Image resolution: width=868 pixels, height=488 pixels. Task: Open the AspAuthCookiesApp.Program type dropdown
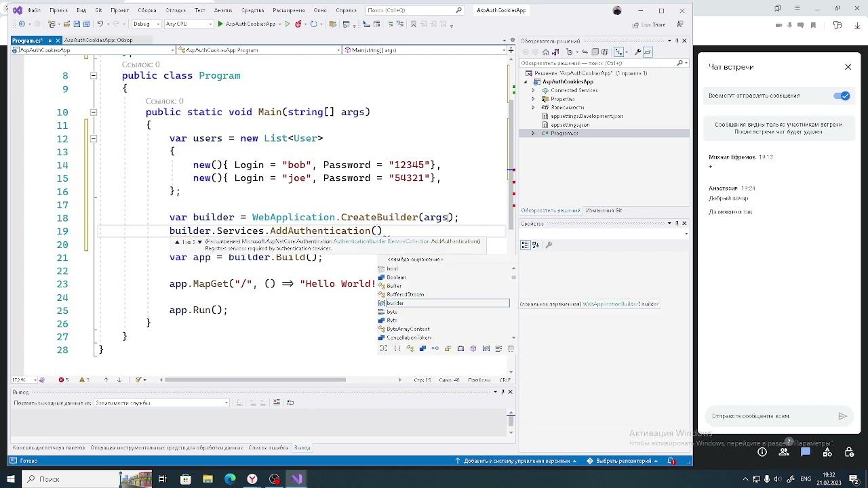tap(259, 50)
